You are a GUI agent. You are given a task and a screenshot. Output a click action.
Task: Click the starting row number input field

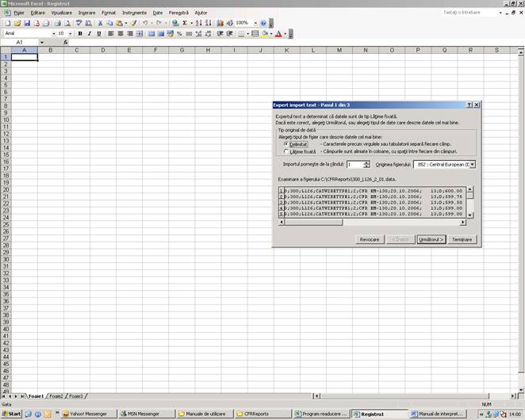click(x=354, y=164)
